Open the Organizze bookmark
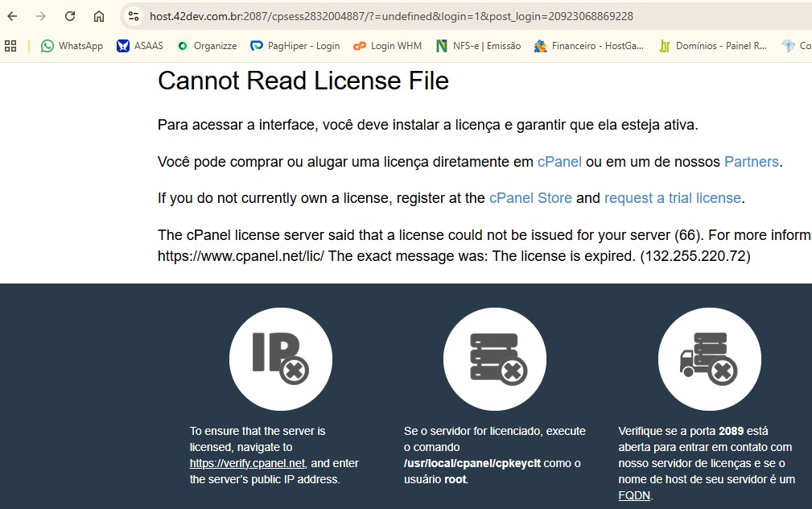This screenshot has height=509, width=812. click(207, 46)
